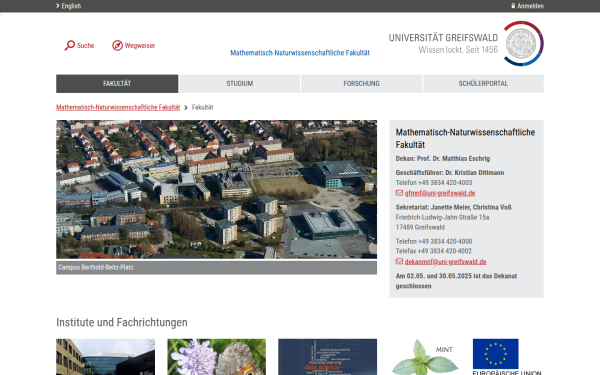Open the Wegweiser link text
Screen dimensions: 600x375
pyautogui.click(x=140, y=46)
